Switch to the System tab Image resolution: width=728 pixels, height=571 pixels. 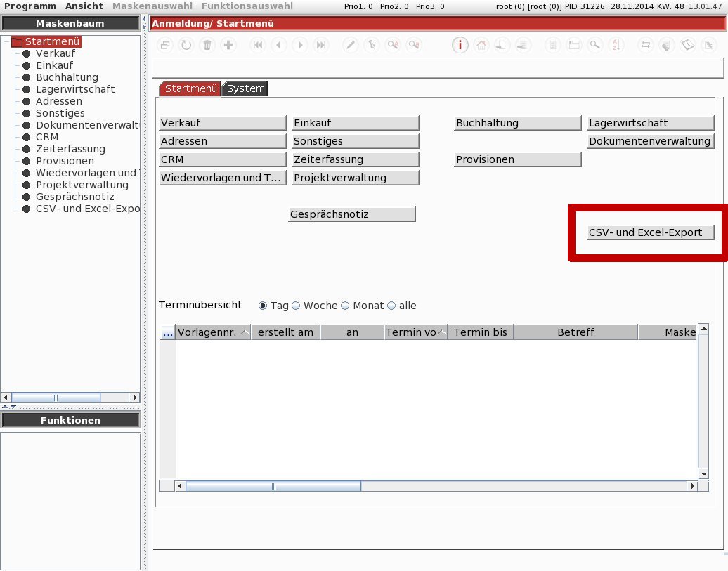(245, 88)
